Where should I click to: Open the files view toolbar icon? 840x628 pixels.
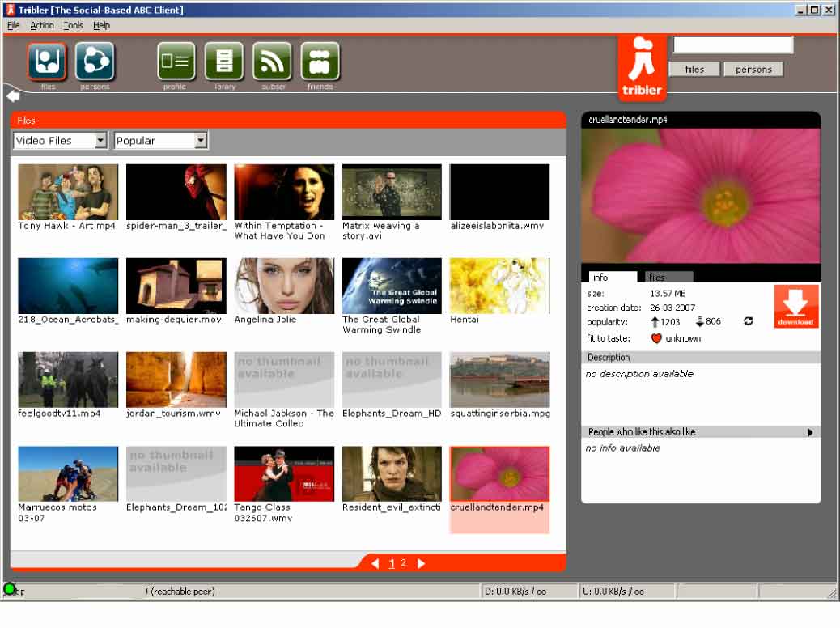pos(47,61)
